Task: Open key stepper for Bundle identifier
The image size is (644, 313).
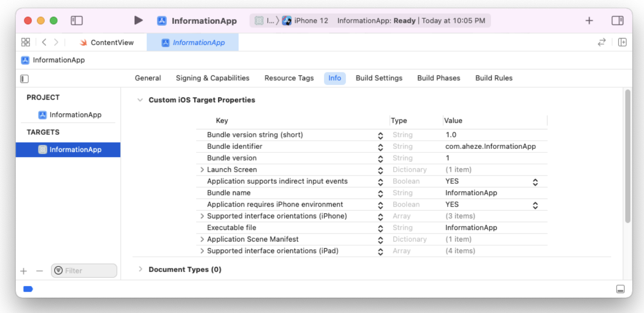Action: coord(380,147)
